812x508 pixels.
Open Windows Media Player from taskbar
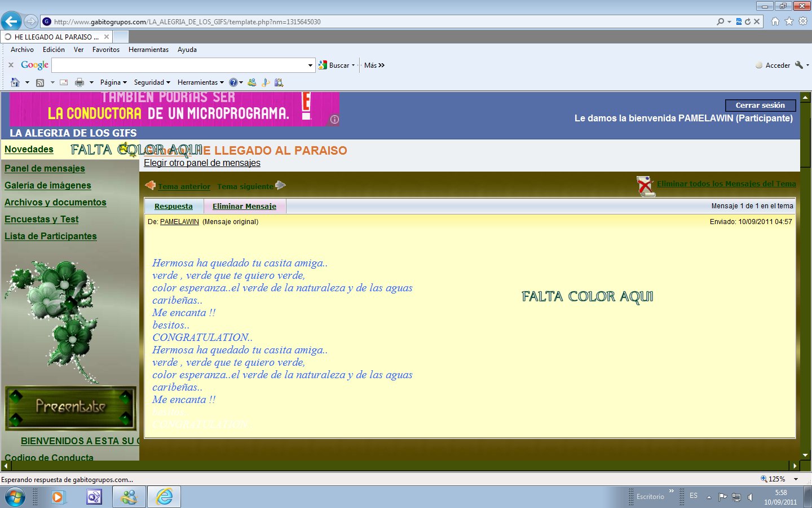point(58,497)
